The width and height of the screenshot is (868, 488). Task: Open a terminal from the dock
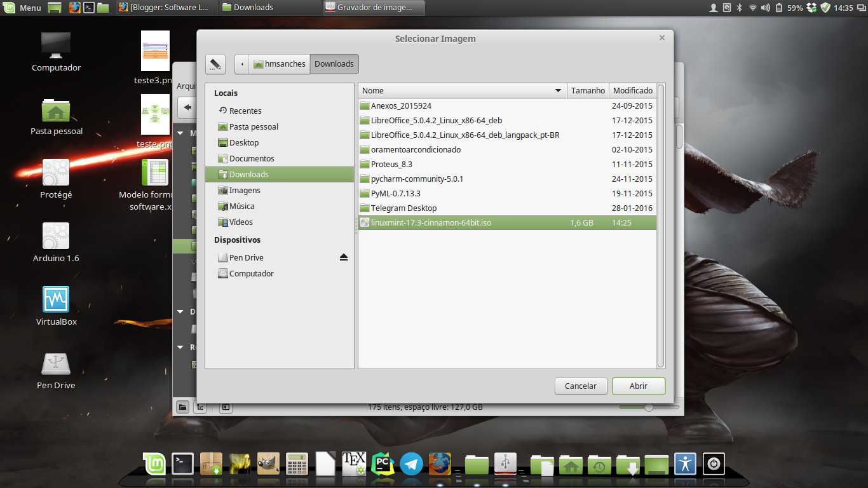coord(182,464)
